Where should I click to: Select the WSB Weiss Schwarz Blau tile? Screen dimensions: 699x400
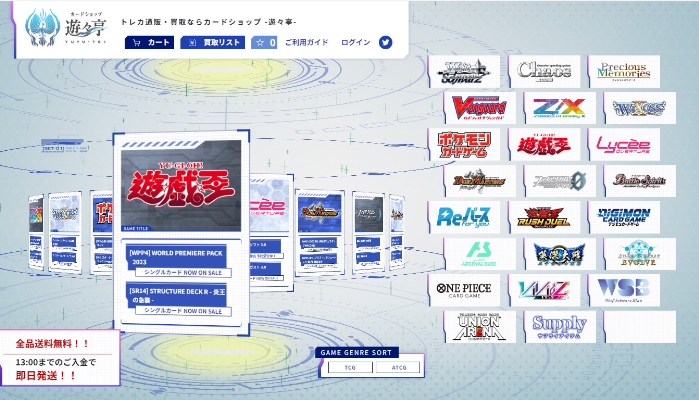tap(624, 290)
